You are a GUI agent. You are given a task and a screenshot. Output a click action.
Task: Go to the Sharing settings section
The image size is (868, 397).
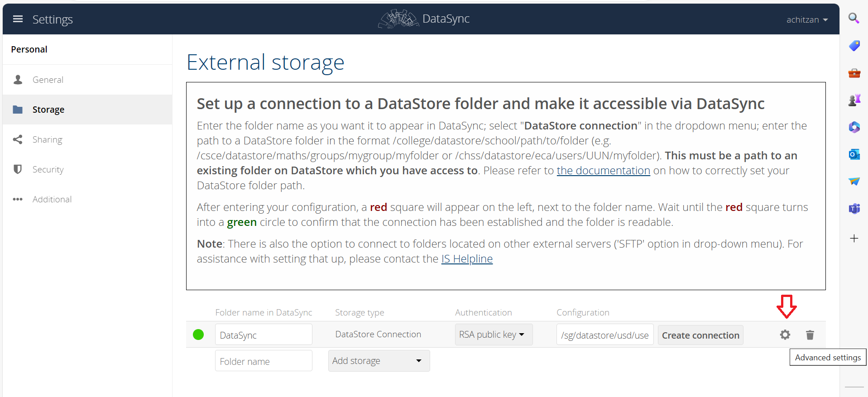87,139
